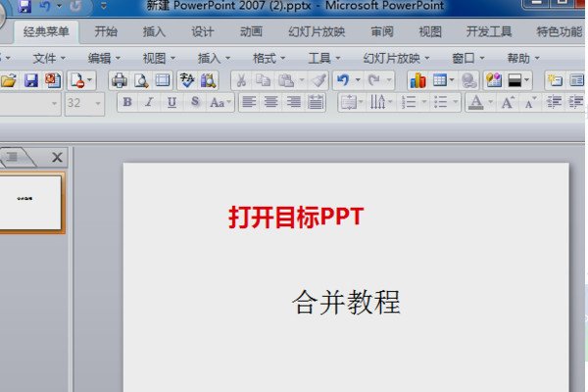This screenshot has height=392, width=588.
Task: Open the 幻灯片放映 ribbon tab
Action: pyautogui.click(x=317, y=32)
